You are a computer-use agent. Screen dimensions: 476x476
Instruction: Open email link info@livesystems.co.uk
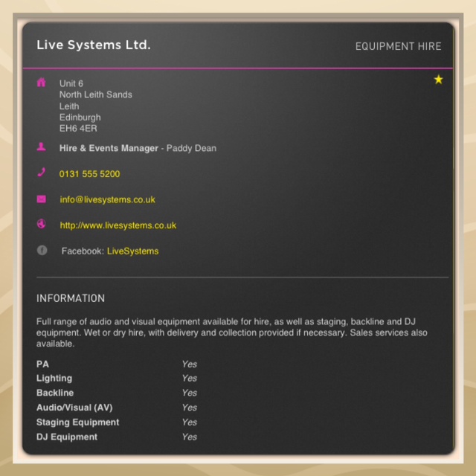click(x=107, y=200)
